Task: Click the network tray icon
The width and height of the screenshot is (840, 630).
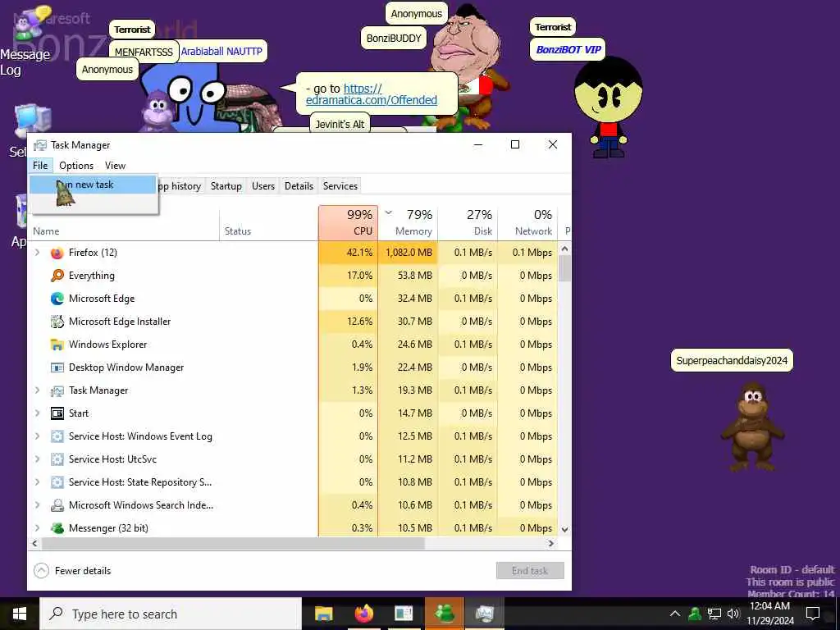Action: [x=714, y=614]
